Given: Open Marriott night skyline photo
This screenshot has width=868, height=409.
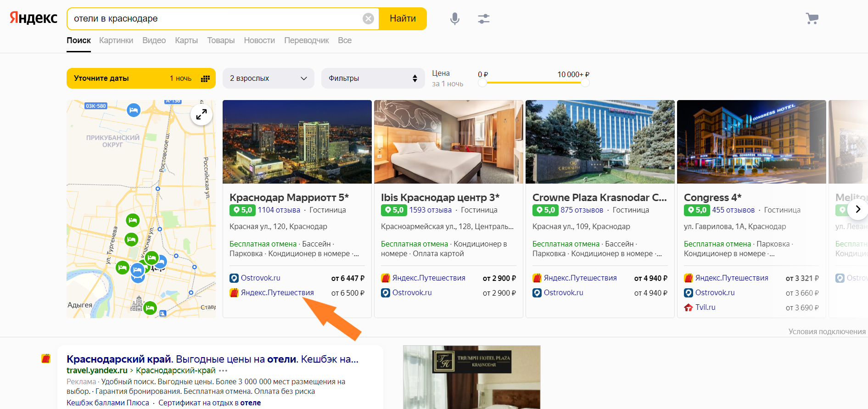Looking at the screenshot, I should 297,142.
